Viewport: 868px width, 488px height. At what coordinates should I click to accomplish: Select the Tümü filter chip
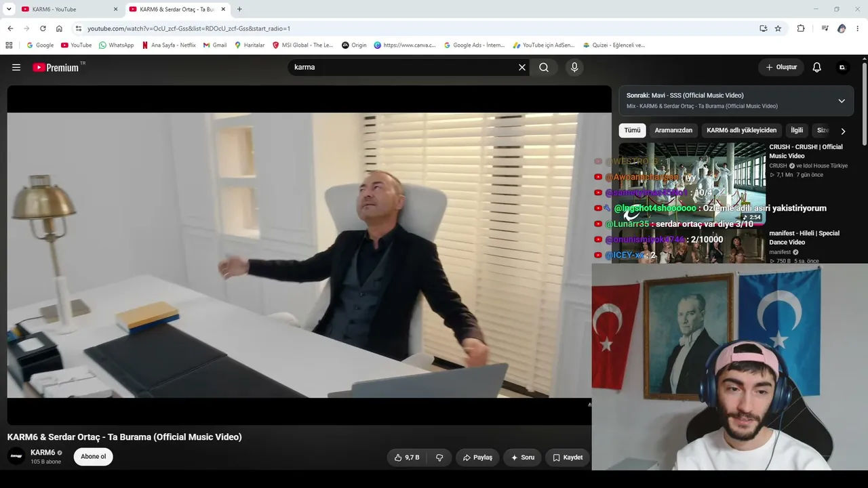click(x=632, y=130)
